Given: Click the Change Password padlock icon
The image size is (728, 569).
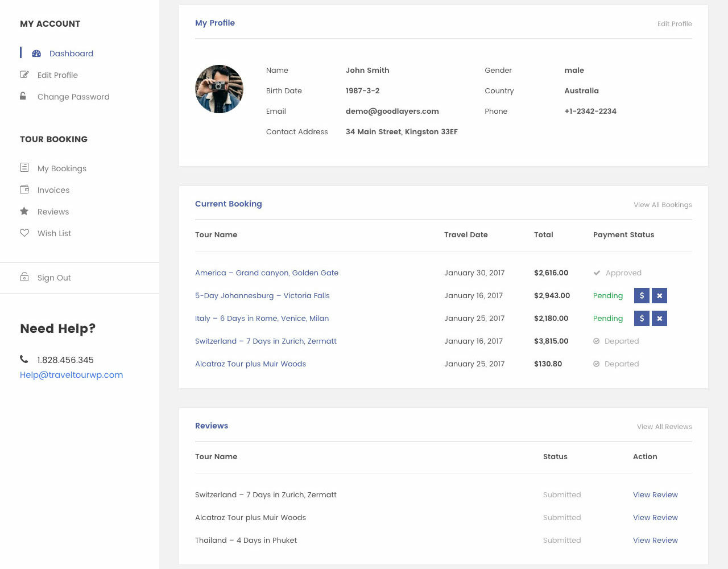Looking at the screenshot, I should coord(23,96).
